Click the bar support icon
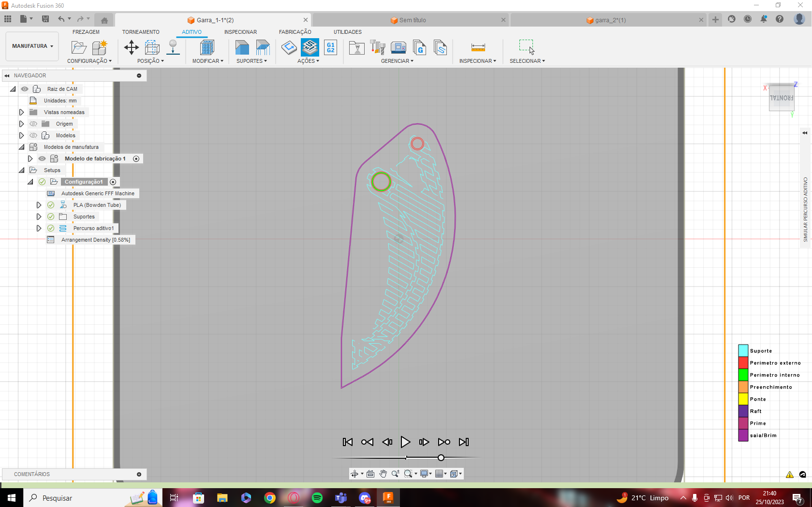The height and width of the screenshot is (507, 812). 263,47
